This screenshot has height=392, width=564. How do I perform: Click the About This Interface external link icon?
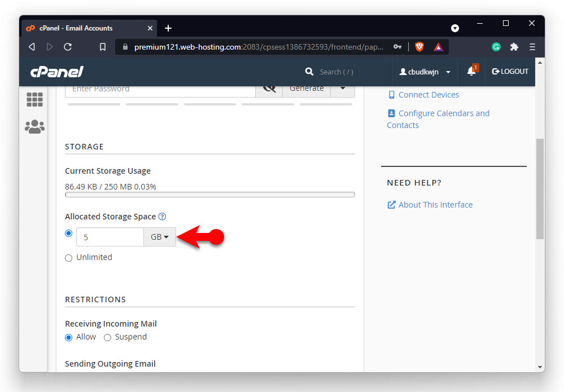pyautogui.click(x=391, y=205)
